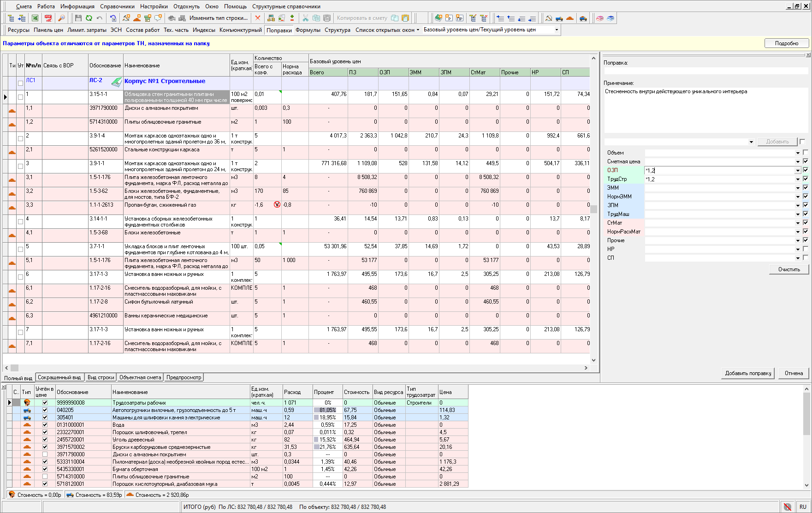Image resolution: width=812 pixels, height=513 pixels.
Task: Open the price level dropdown 'Базовый уровень цен/Текущий уровень цен'
Action: [557, 30]
